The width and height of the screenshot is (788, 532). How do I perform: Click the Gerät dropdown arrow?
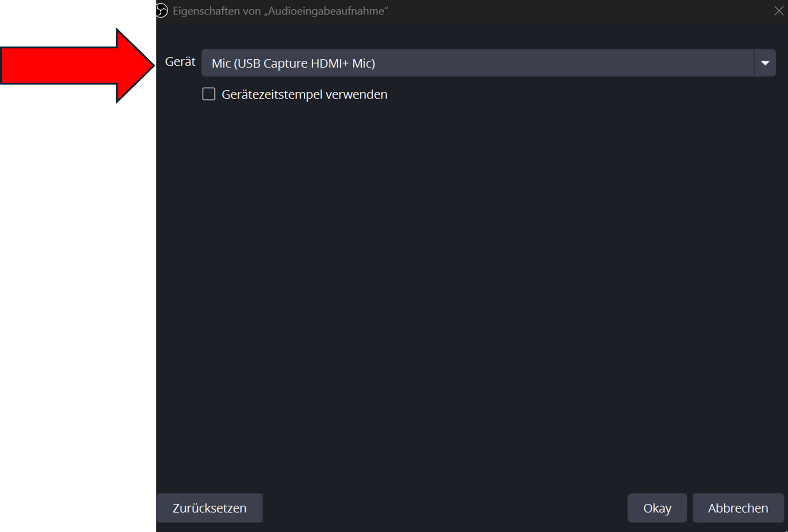click(765, 63)
